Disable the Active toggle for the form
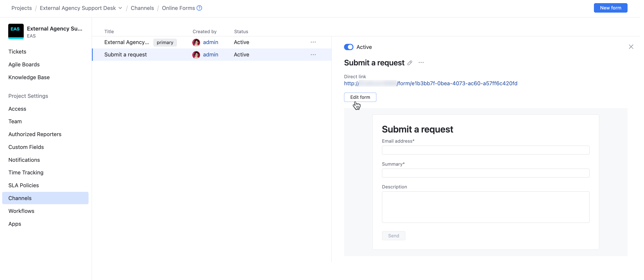 pyautogui.click(x=349, y=47)
